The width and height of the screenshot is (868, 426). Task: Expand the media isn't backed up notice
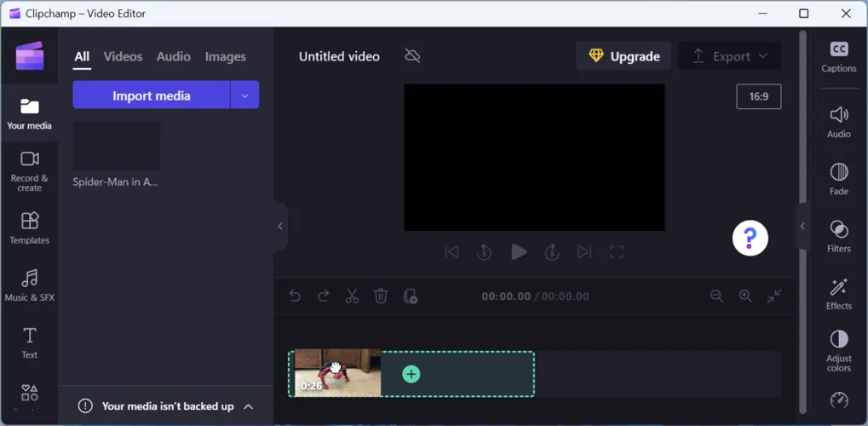click(249, 406)
